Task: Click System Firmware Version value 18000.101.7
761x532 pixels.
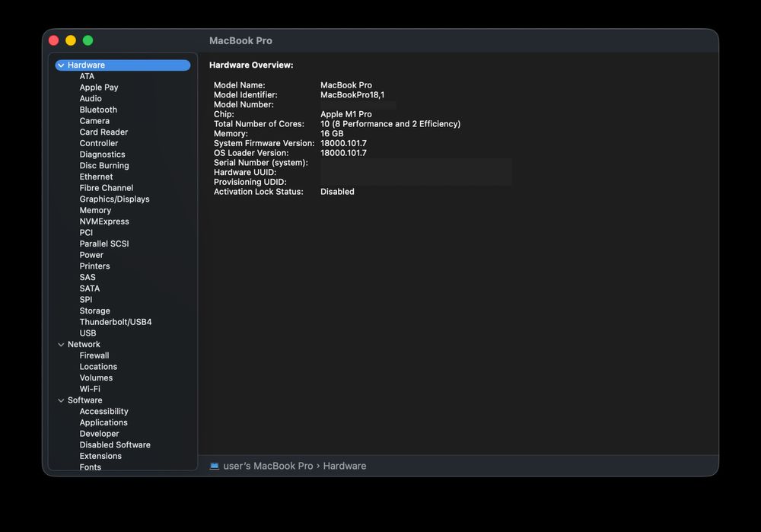Action: pyautogui.click(x=344, y=143)
